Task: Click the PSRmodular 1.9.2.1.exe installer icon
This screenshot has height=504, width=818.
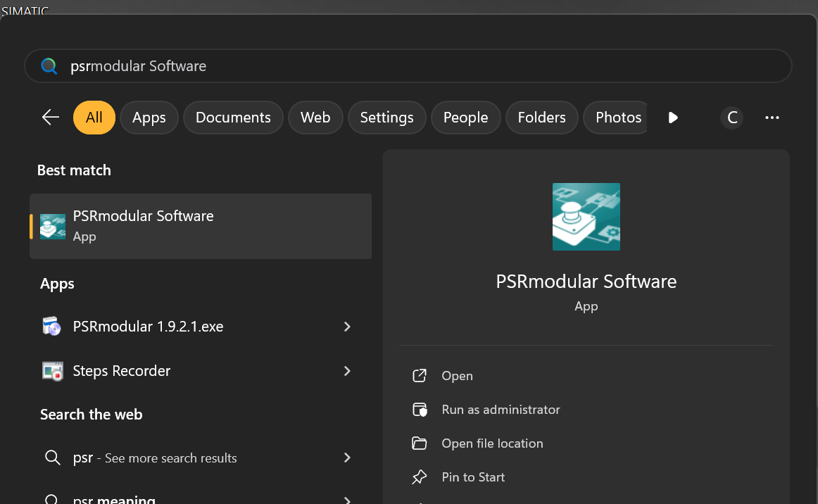Action: tap(51, 327)
